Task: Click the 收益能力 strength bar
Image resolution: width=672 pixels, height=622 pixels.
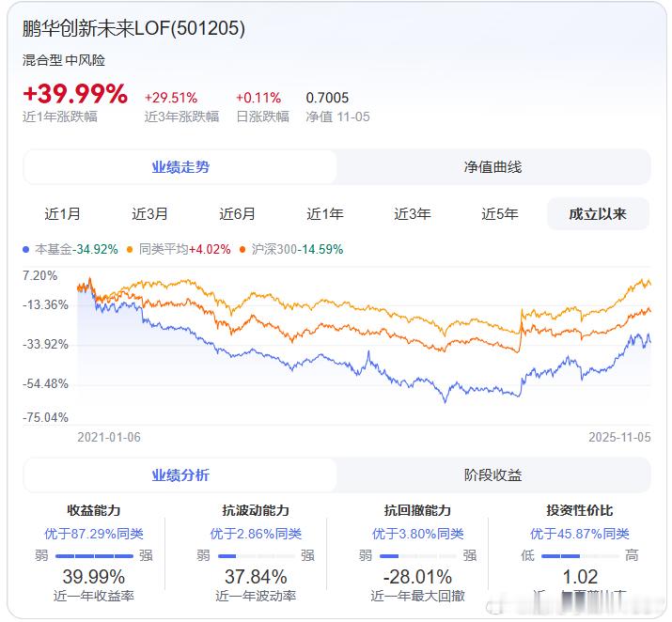Action: pos(94,556)
